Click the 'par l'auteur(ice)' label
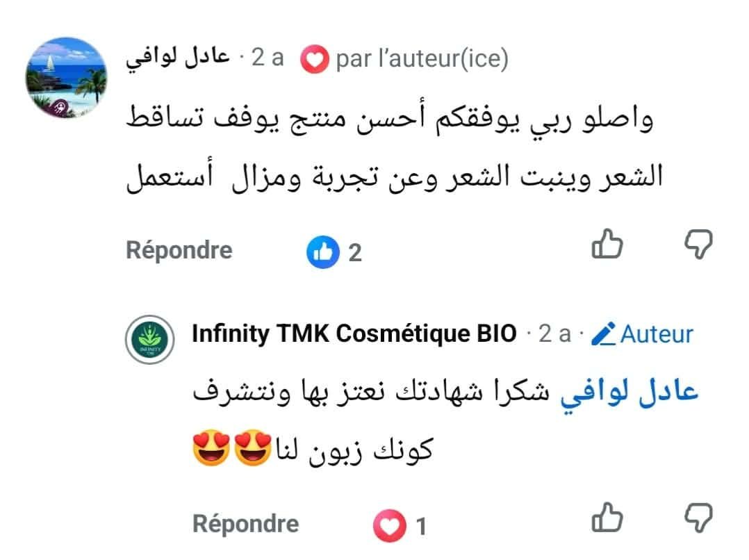Screen dimensions: 749x560 click(422, 59)
